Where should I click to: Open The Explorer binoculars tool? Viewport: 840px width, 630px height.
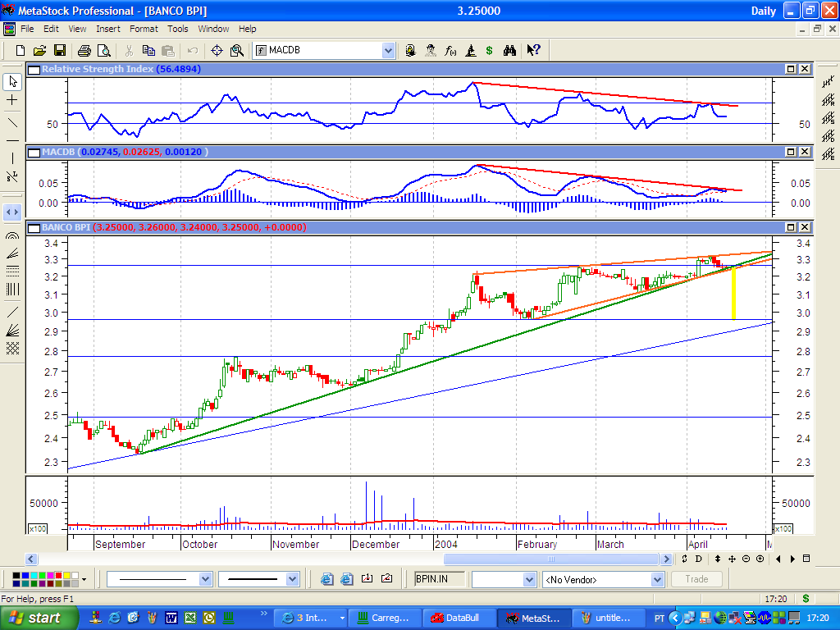click(509, 51)
